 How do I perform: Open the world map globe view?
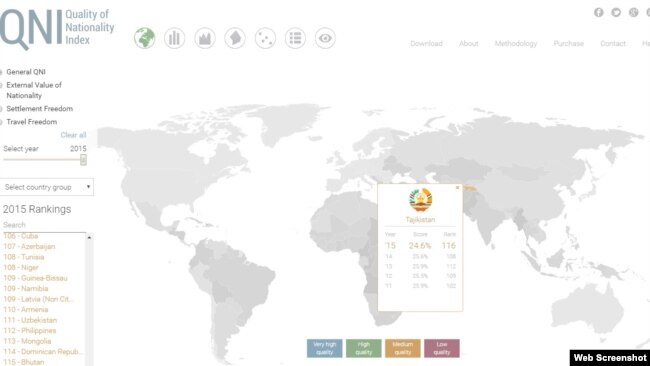[144, 38]
